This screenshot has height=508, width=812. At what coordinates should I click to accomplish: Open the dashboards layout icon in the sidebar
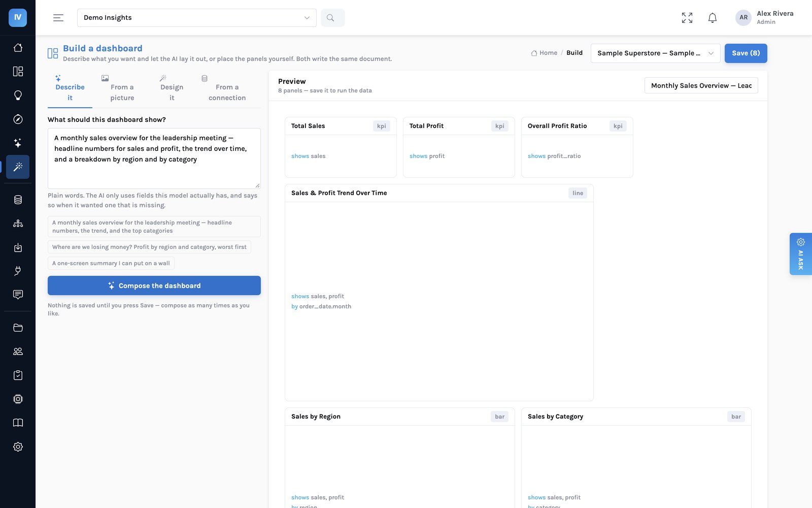[x=18, y=71]
